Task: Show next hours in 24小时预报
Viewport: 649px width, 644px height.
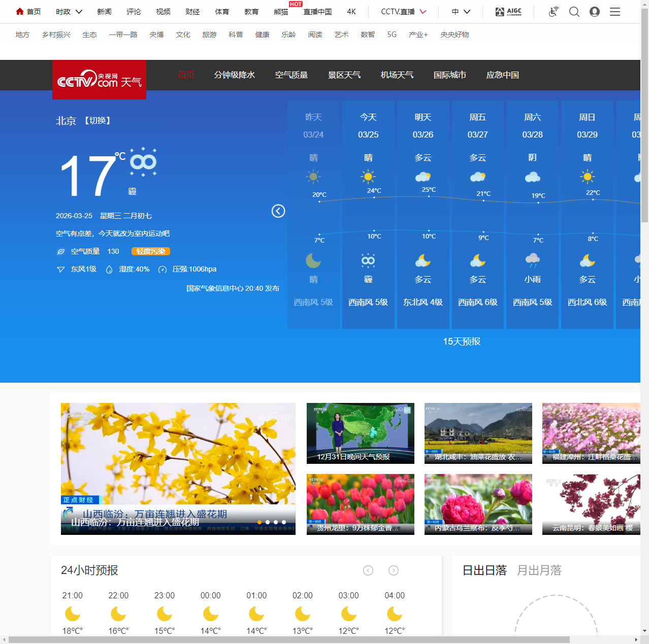Action: (x=394, y=570)
